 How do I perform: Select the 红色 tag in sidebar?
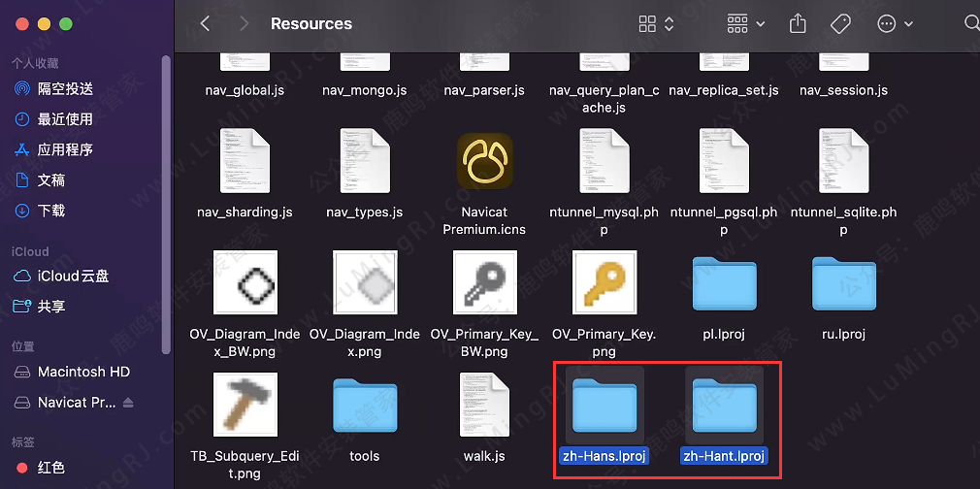click(x=53, y=468)
